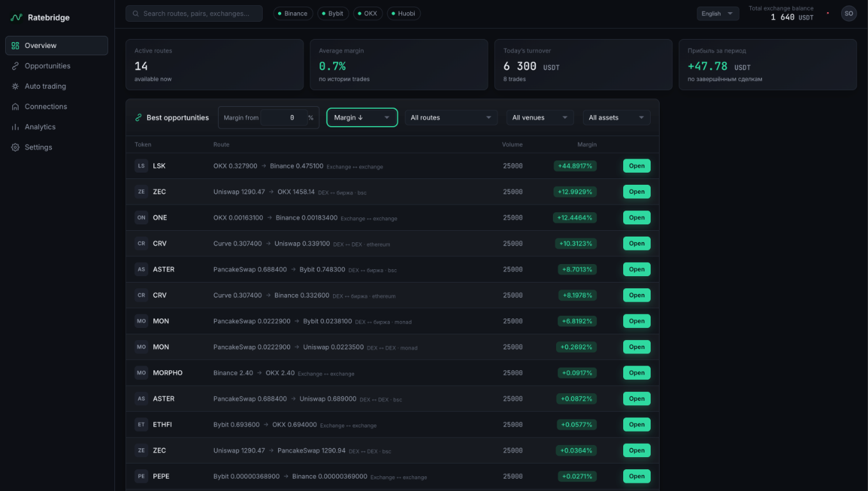Viewport: 868px width, 491px height.
Task: Click the Analytics bar chart icon
Action: (15, 127)
